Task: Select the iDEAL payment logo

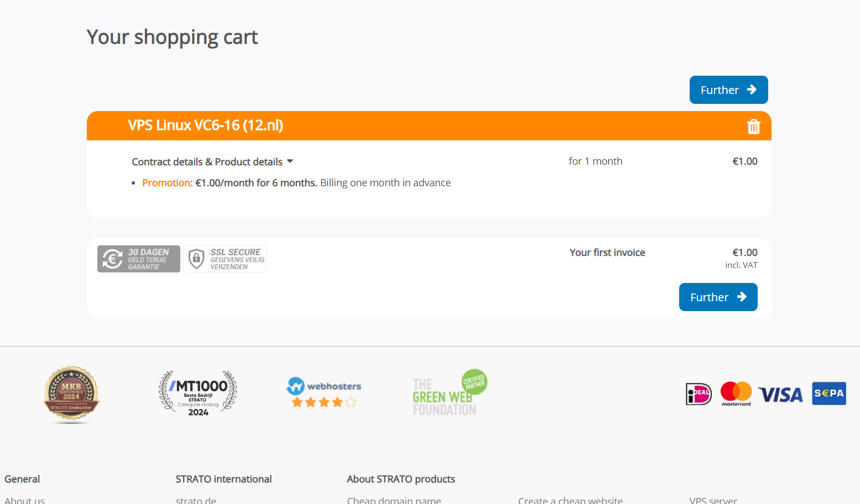Action: click(x=699, y=394)
